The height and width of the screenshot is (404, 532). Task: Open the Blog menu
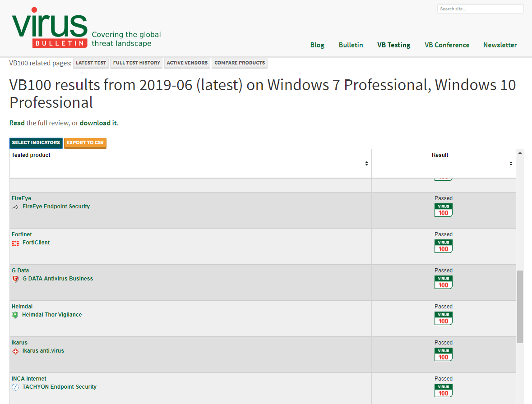317,45
